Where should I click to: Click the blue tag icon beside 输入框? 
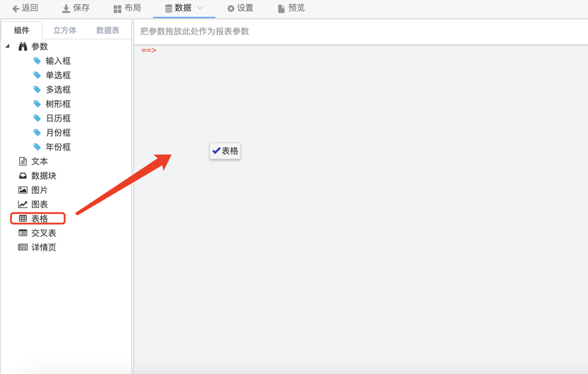[37, 61]
